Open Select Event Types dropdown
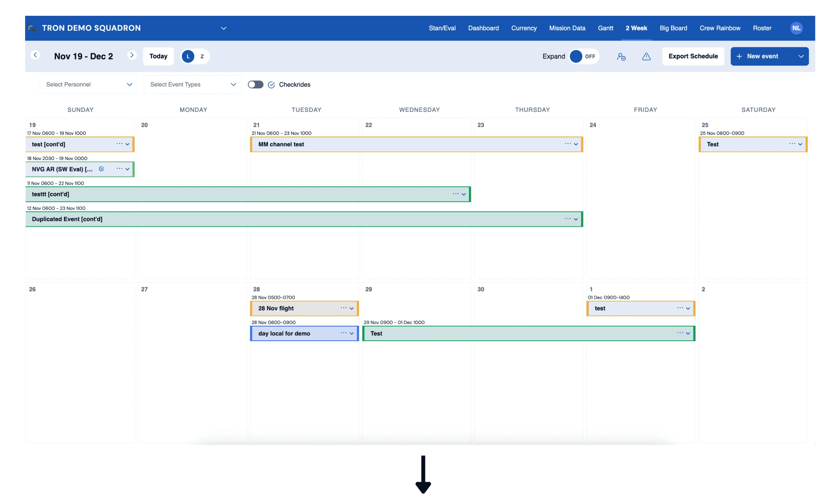 tap(193, 85)
